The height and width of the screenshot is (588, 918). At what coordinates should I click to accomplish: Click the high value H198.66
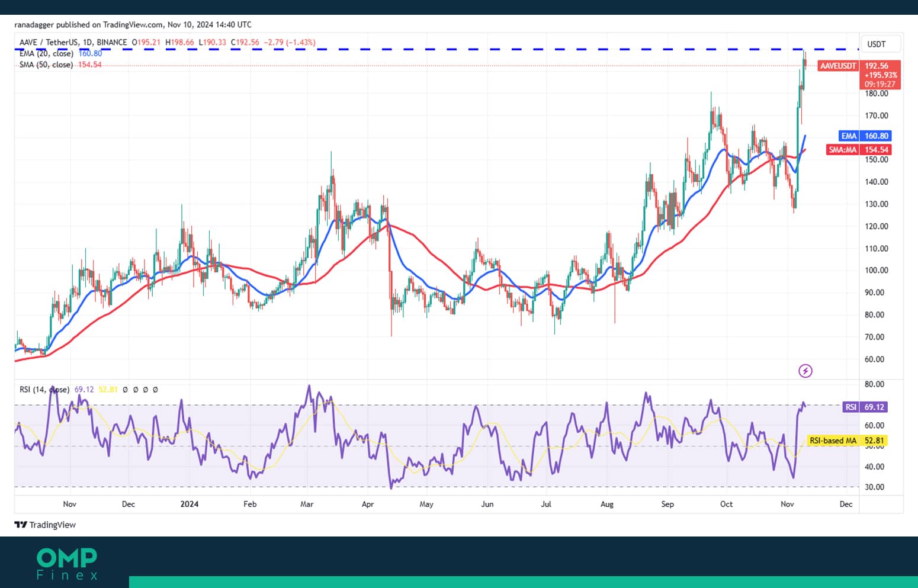[179, 43]
